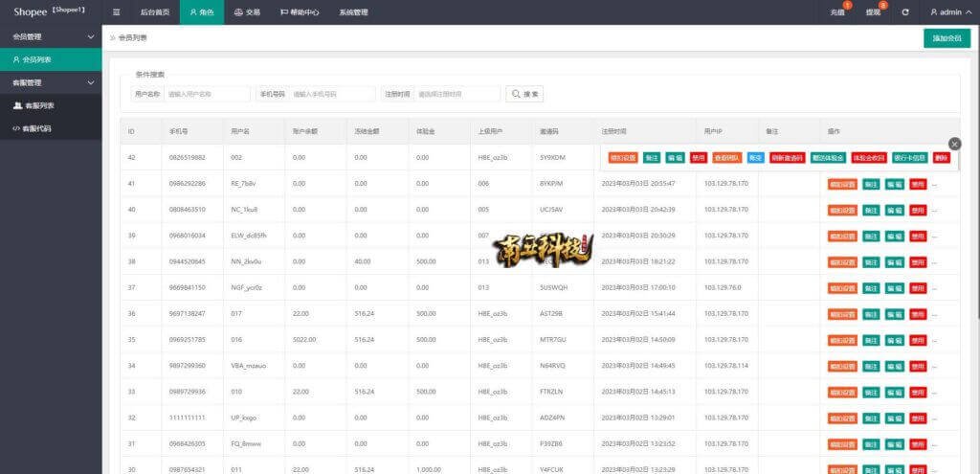Click the blue 账变 button
Image resolution: width=980 pixels, height=474 pixels.
755,157
